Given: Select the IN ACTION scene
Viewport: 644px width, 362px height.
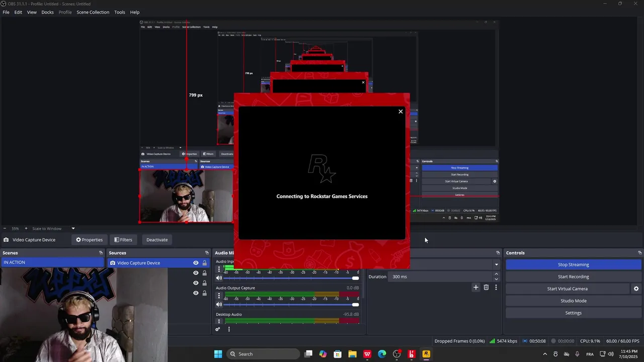Looking at the screenshot, I should pos(52,262).
